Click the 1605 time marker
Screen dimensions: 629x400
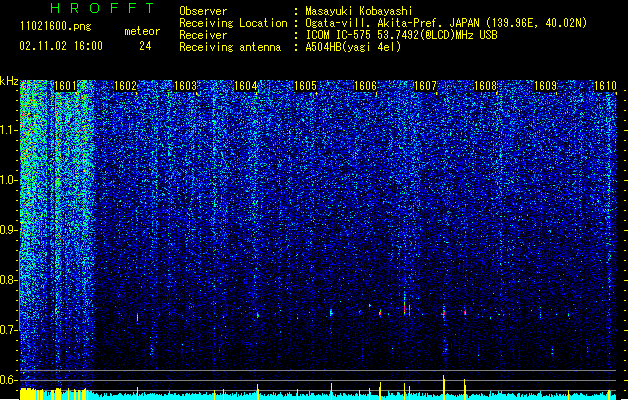click(305, 86)
